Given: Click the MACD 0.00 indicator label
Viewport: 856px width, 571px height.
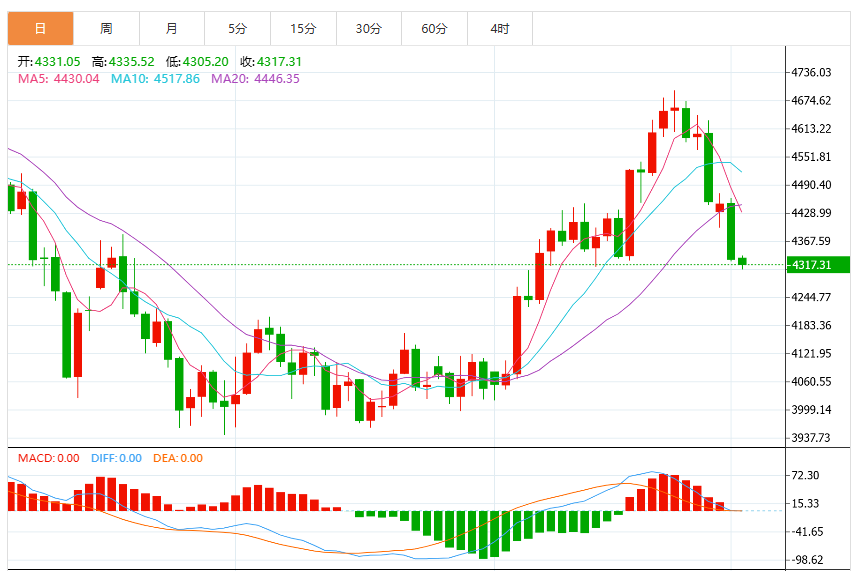Looking at the screenshot, I should [x=49, y=458].
